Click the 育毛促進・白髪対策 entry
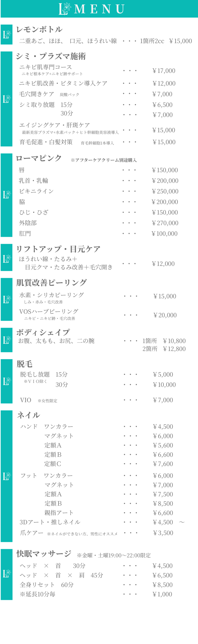Viewport: 198px width, 644px height. (46, 142)
